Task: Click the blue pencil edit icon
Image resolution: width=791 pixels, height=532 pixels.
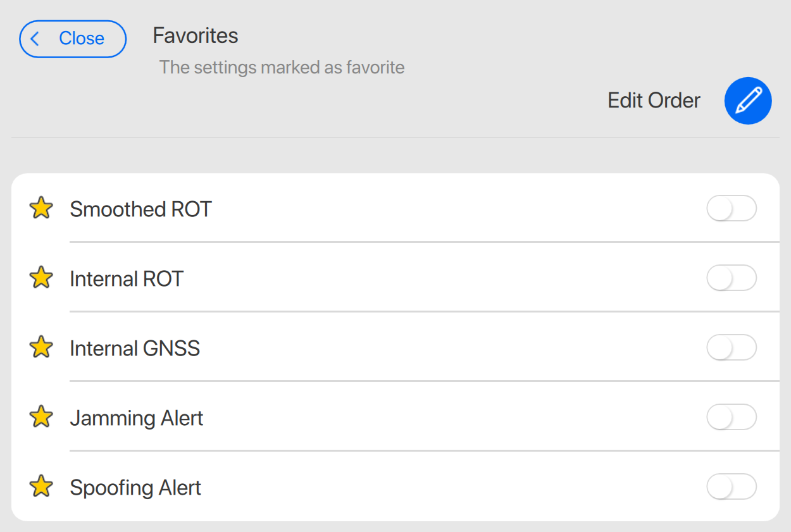Action: 748,101
